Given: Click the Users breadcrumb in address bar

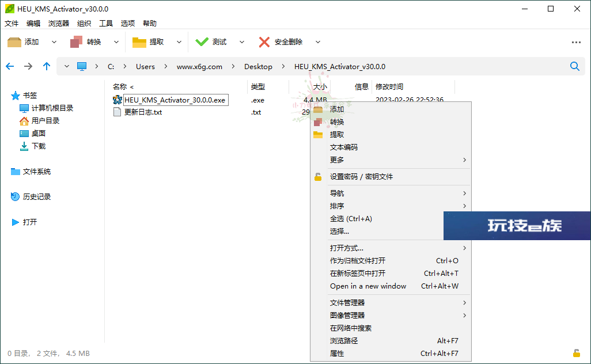Looking at the screenshot, I should tap(145, 67).
